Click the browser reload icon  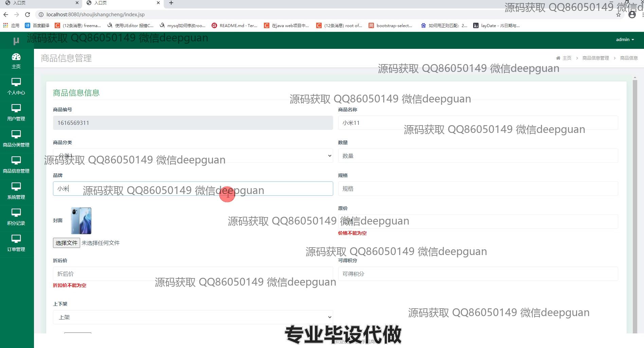pos(28,15)
